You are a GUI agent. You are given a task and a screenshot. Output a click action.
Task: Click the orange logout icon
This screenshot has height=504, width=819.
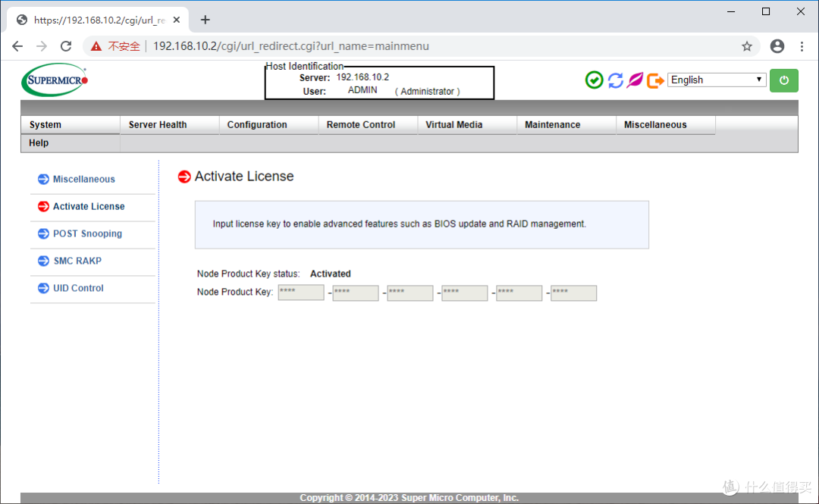[x=655, y=80]
